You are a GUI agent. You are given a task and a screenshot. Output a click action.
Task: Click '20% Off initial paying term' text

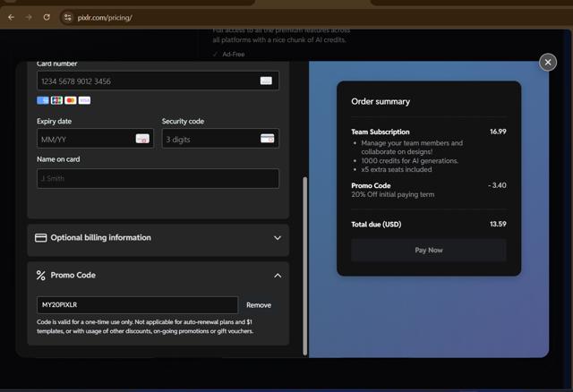[393, 195]
